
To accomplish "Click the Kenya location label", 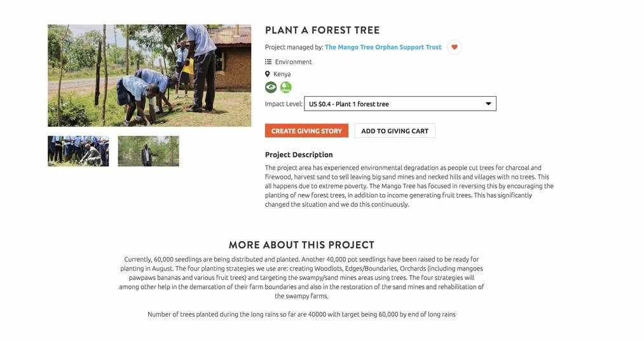I will click(x=282, y=74).
